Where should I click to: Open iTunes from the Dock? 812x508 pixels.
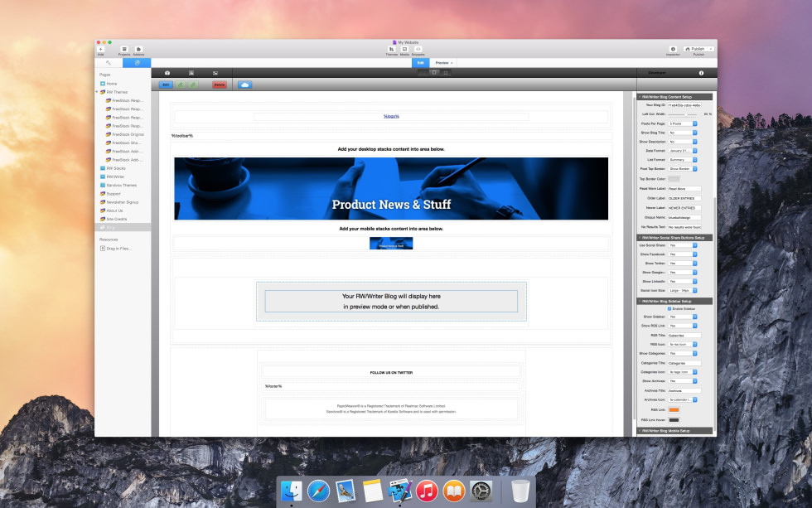(427, 491)
